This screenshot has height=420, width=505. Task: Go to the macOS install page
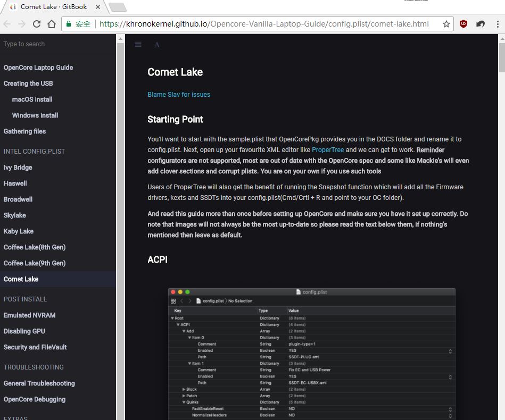[x=32, y=99]
